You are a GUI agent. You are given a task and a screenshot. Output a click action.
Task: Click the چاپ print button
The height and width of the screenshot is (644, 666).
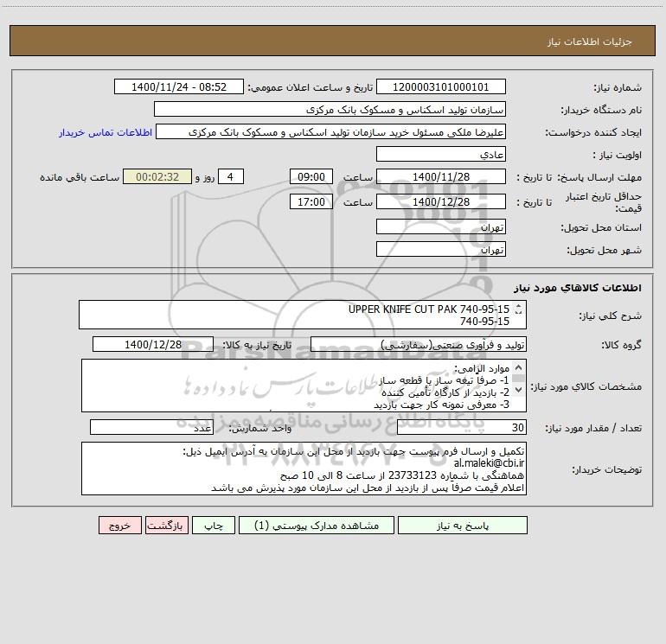click(x=214, y=525)
